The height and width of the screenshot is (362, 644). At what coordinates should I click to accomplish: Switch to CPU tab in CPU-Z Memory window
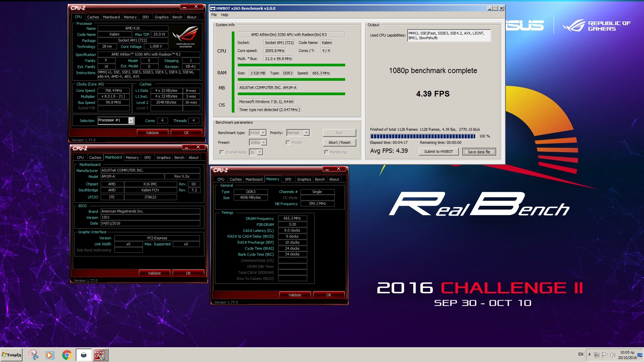point(221,179)
